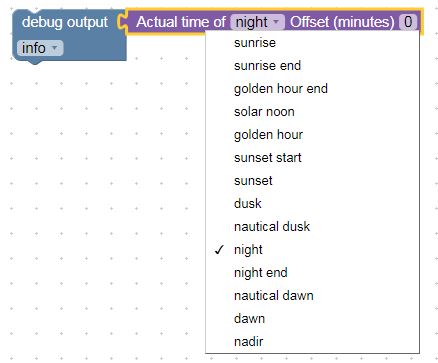438x363 pixels.
Task: Choose nautical dawn option
Action: (312, 296)
